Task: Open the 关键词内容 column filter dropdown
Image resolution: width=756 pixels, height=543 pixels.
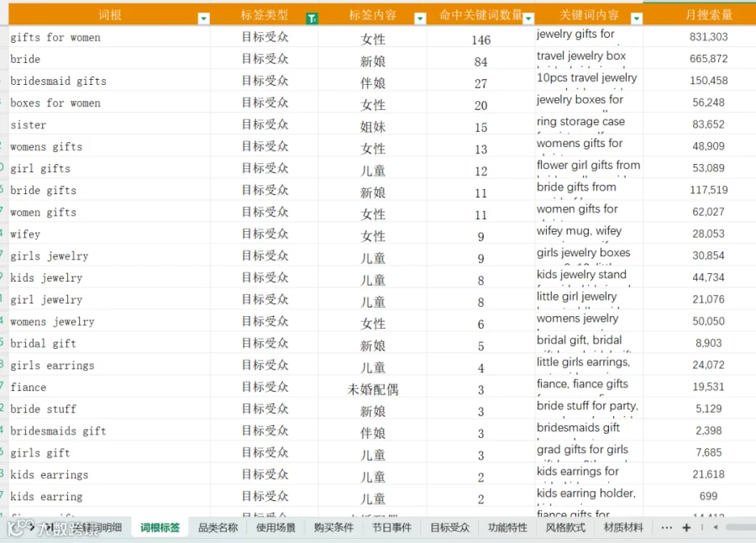Action: point(637,18)
